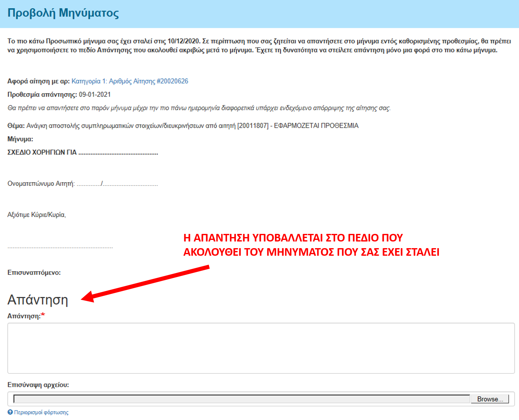
Task: Click the file attachment path field
Action: coord(241,399)
